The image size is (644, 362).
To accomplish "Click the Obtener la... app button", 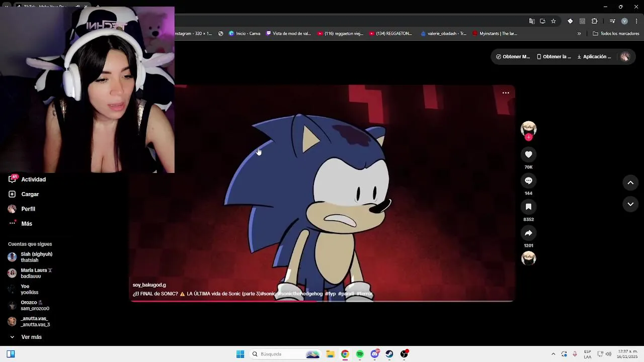I will tap(554, 57).
